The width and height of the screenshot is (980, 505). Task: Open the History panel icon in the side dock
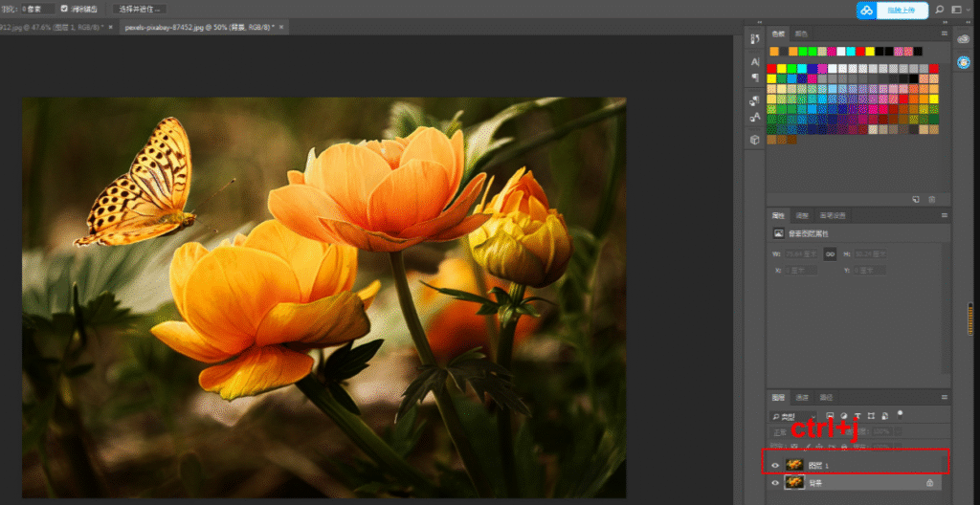coord(754,39)
